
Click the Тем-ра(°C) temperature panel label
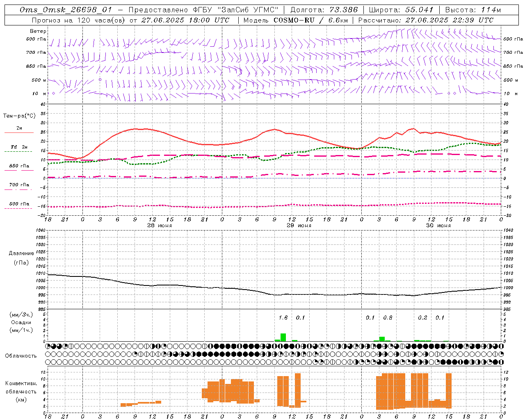[x=19, y=116]
